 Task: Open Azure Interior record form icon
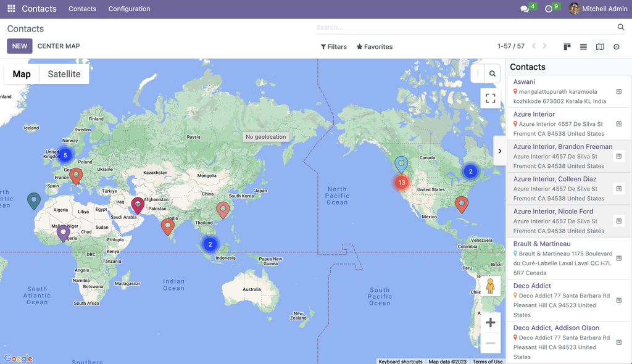618,124
